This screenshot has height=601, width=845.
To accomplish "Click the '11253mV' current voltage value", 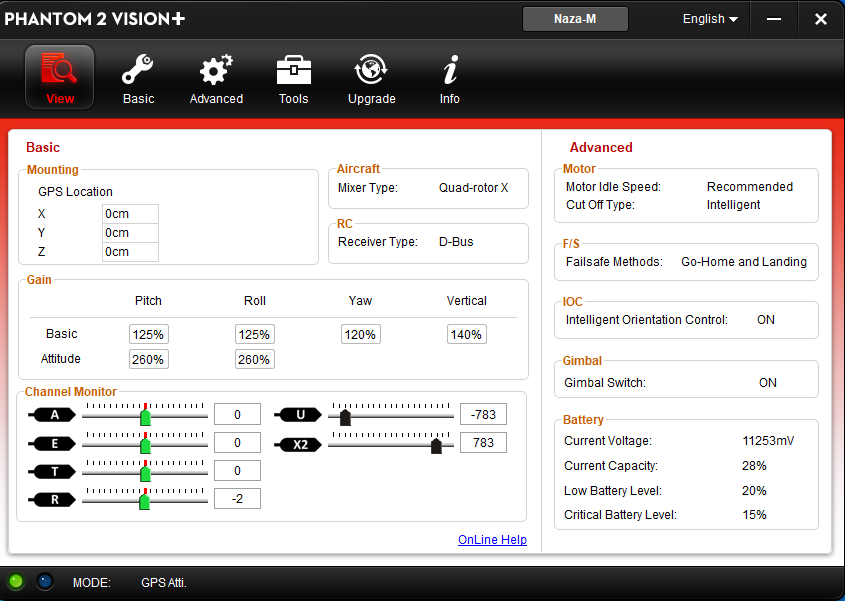I will (x=768, y=440).
